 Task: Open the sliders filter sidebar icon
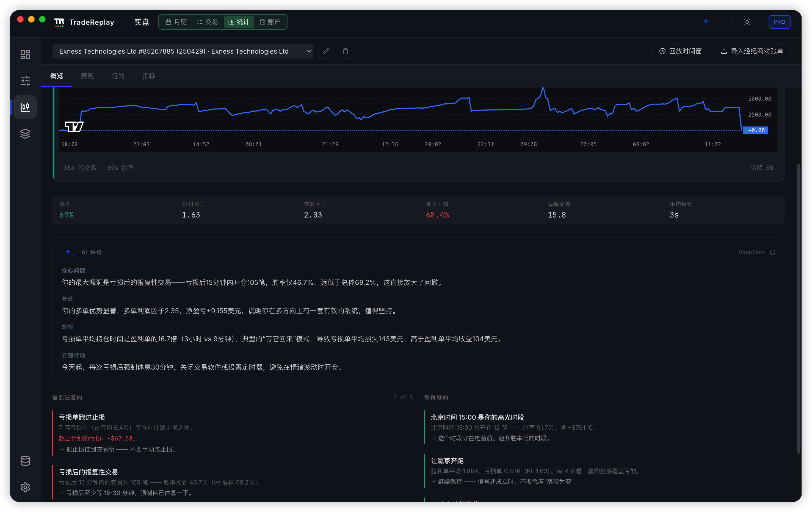click(x=25, y=81)
